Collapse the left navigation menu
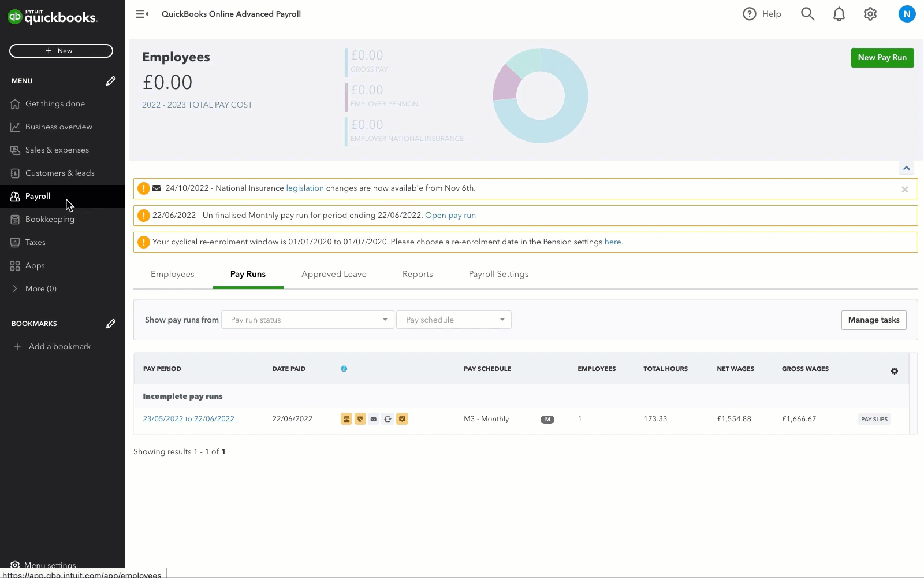 (x=142, y=14)
